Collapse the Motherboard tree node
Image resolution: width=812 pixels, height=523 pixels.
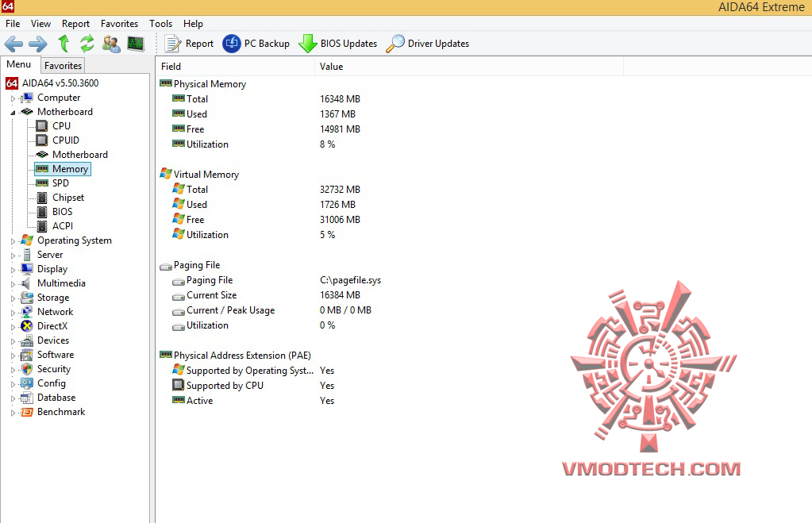click(13, 113)
